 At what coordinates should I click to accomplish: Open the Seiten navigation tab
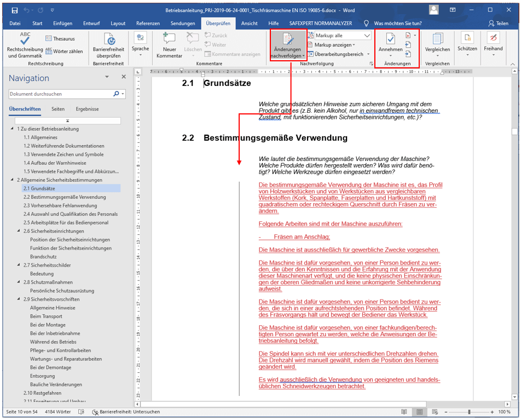coord(58,109)
